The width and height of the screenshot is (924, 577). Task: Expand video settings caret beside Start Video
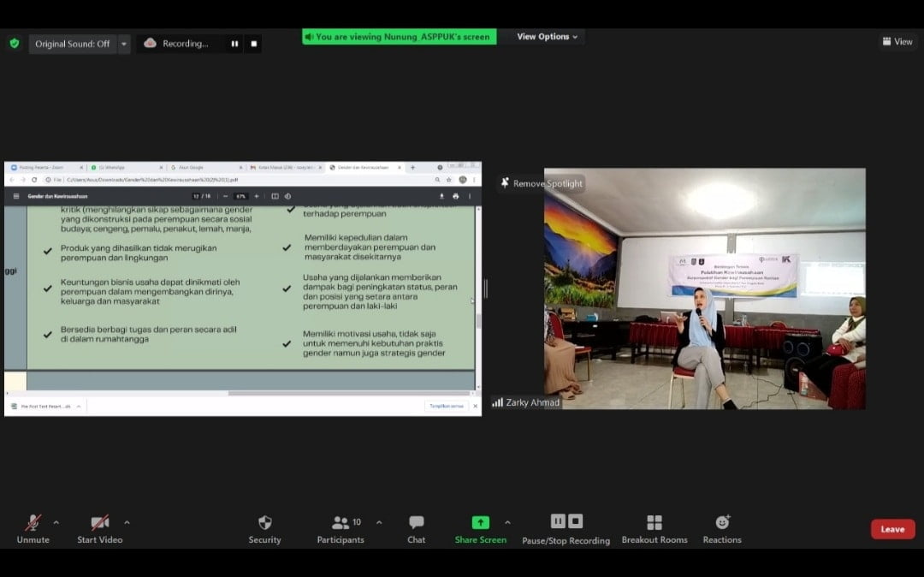click(127, 522)
